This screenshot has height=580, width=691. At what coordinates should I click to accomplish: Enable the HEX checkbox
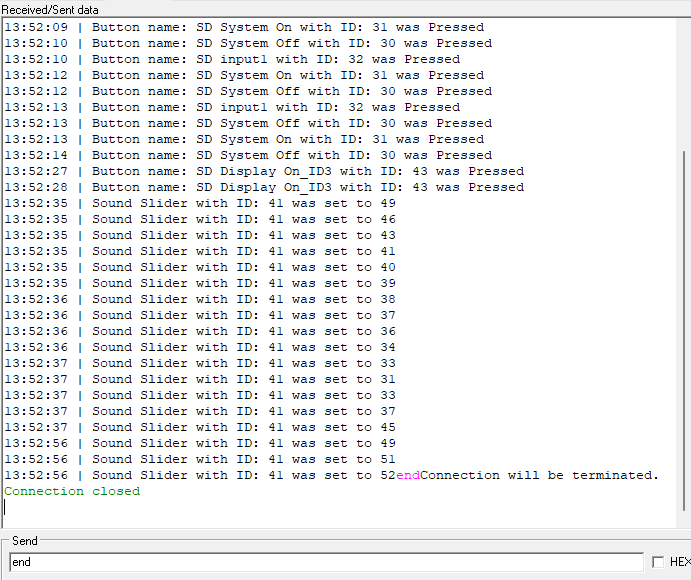[658, 562]
